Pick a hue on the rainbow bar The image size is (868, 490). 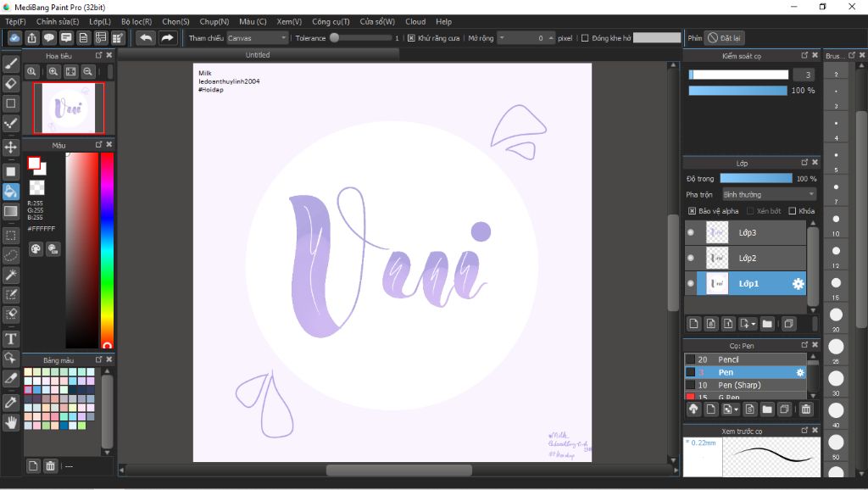click(x=107, y=249)
